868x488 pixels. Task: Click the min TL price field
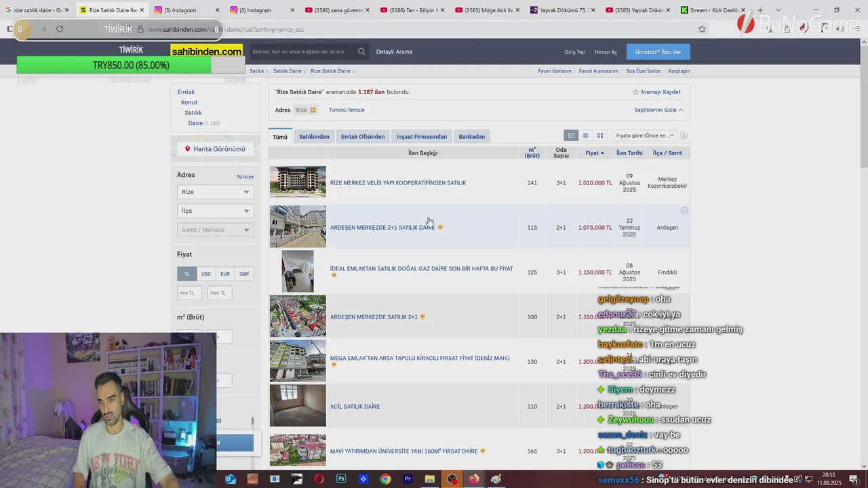pyautogui.click(x=189, y=293)
